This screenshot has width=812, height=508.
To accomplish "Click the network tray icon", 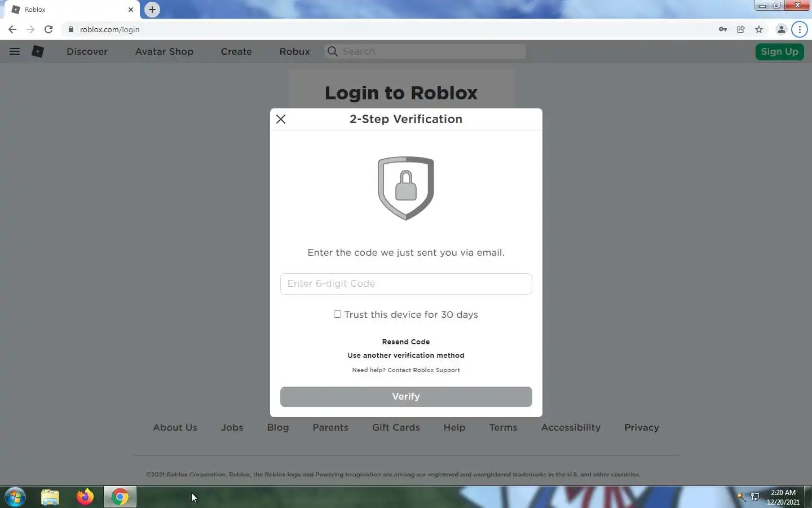I will pos(755,497).
